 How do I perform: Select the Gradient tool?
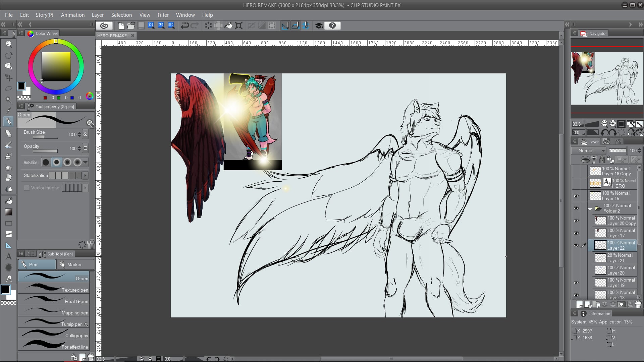(x=9, y=212)
